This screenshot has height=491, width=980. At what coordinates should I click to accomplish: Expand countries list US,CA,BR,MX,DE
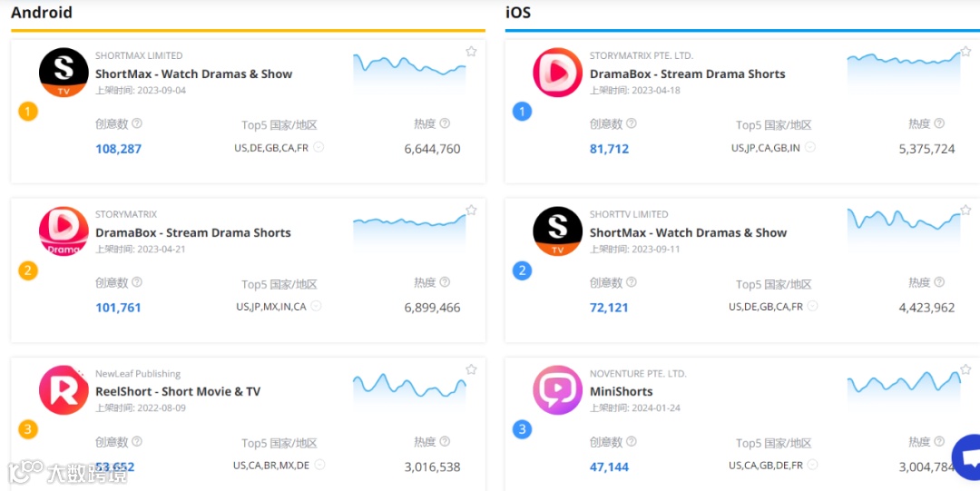(x=319, y=466)
